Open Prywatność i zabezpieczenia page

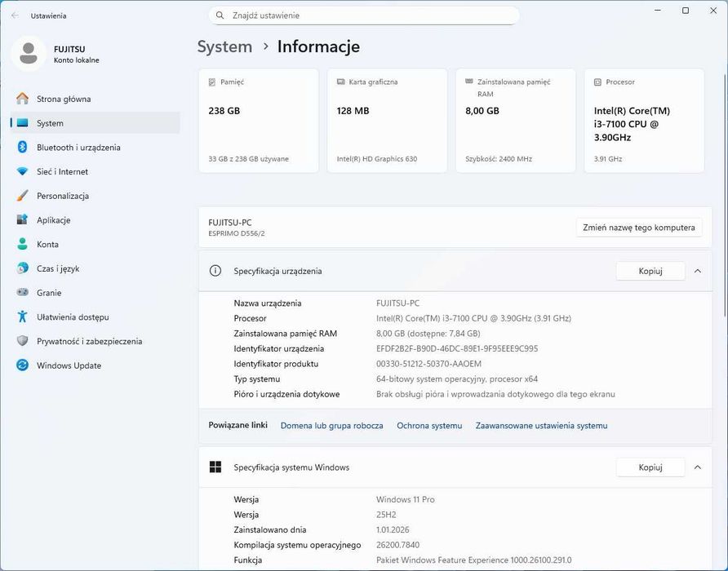95,341
